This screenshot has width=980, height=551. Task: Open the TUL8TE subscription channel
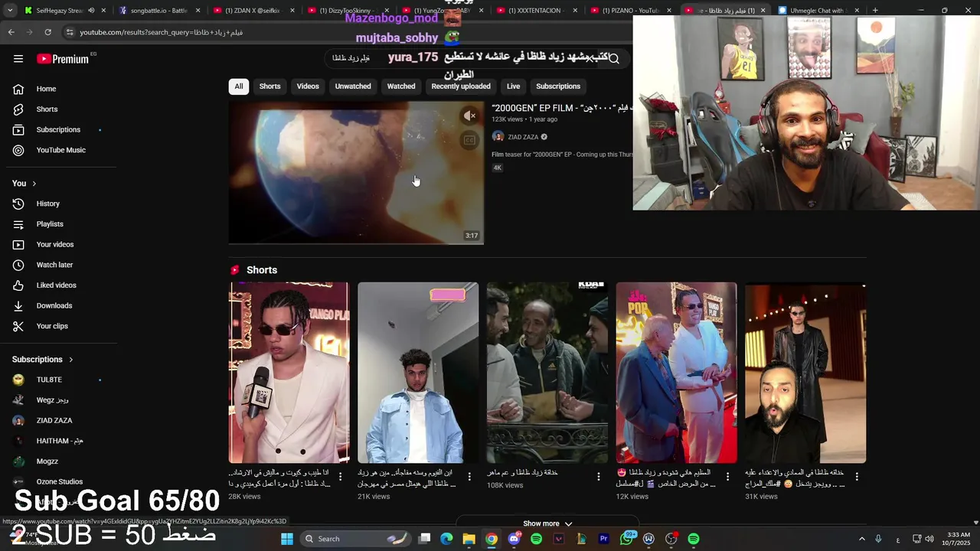[49, 380]
